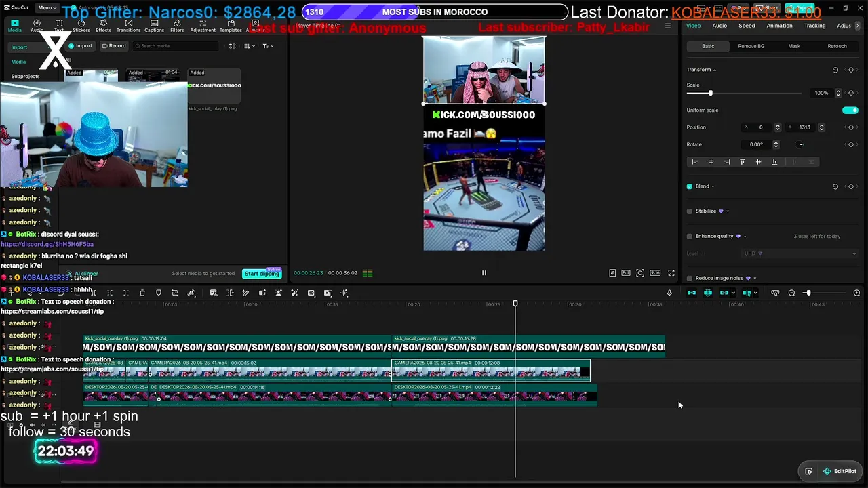The image size is (868, 488).
Task: Pause the preview playback
Action: [484, 273]
